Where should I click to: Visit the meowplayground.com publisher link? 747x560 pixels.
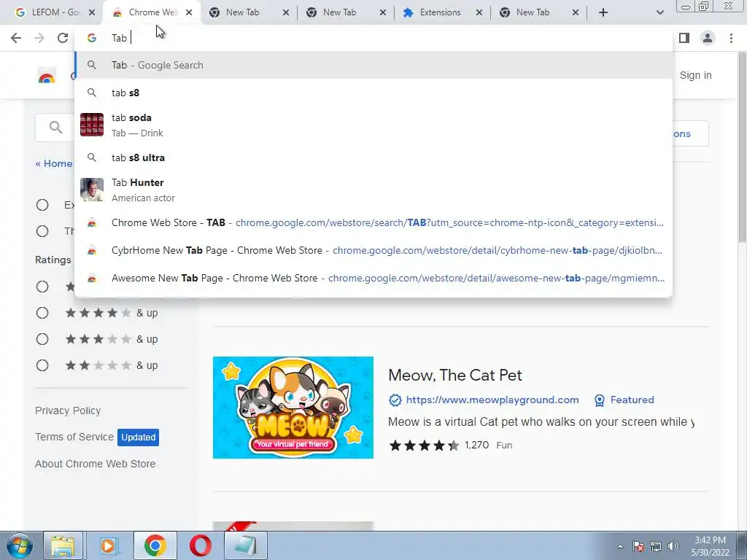pyautogui.click(x=492, y=400)
